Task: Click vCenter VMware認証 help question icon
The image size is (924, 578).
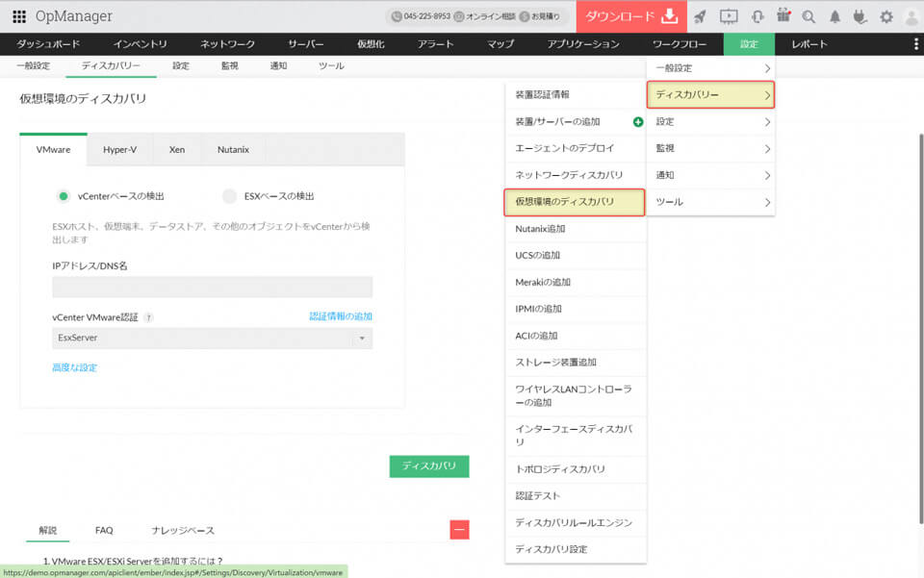Action: coord(148,317)
